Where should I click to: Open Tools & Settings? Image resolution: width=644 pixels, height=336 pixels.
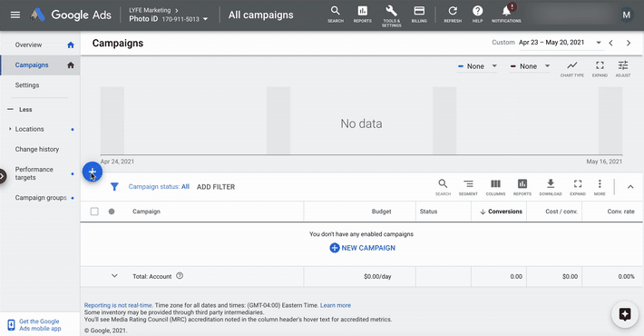pos(392,16)
